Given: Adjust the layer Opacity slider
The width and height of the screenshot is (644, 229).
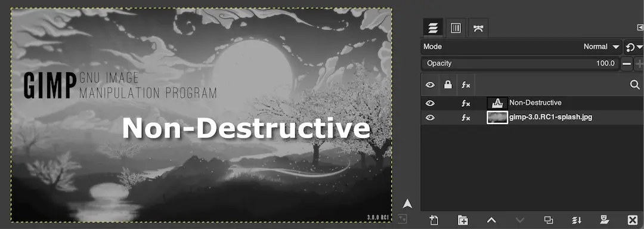Looking at the screenshot, I should tap(521, 63).
